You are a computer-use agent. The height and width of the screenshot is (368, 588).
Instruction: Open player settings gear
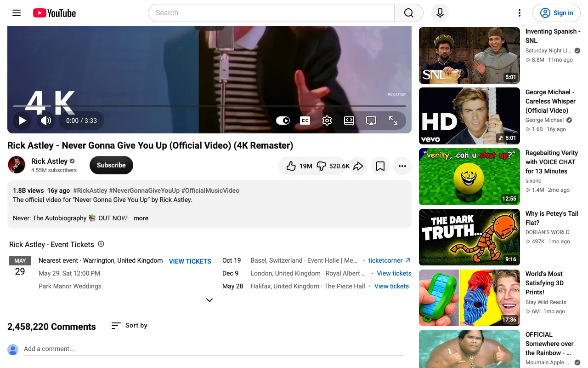(327, 121)
